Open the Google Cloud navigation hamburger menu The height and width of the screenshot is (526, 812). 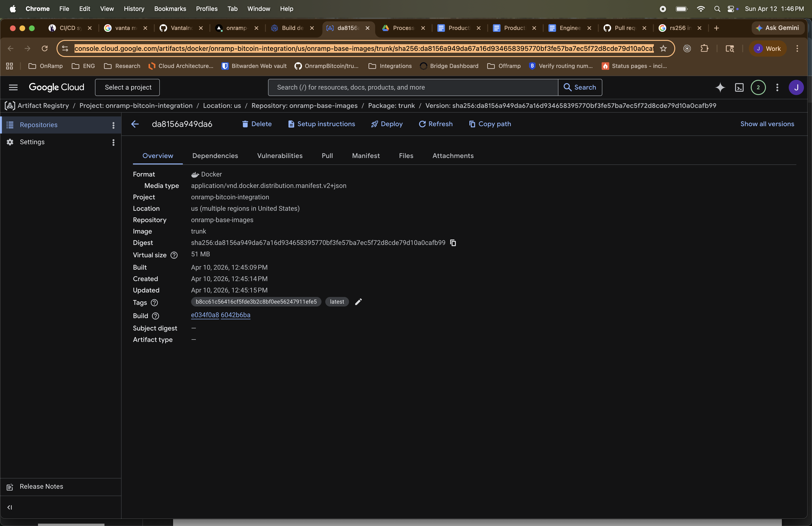[13, 87]
